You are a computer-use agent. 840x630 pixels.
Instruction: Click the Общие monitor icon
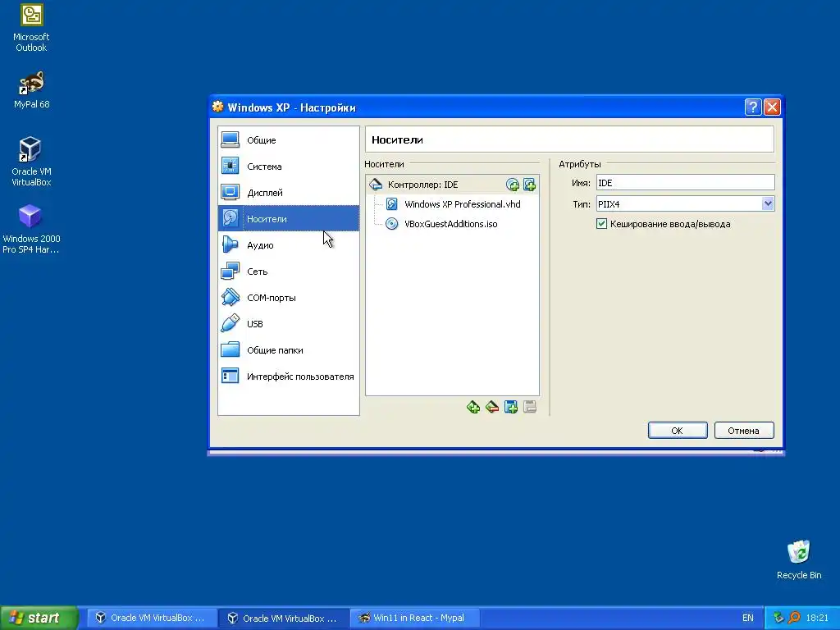pos(231,139)
